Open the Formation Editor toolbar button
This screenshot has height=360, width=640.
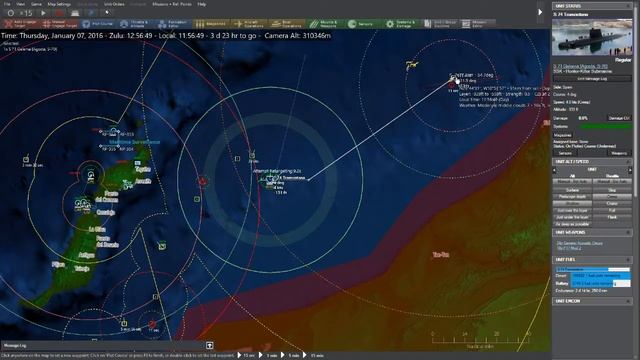pyautogui.click(x=173, y=24)
